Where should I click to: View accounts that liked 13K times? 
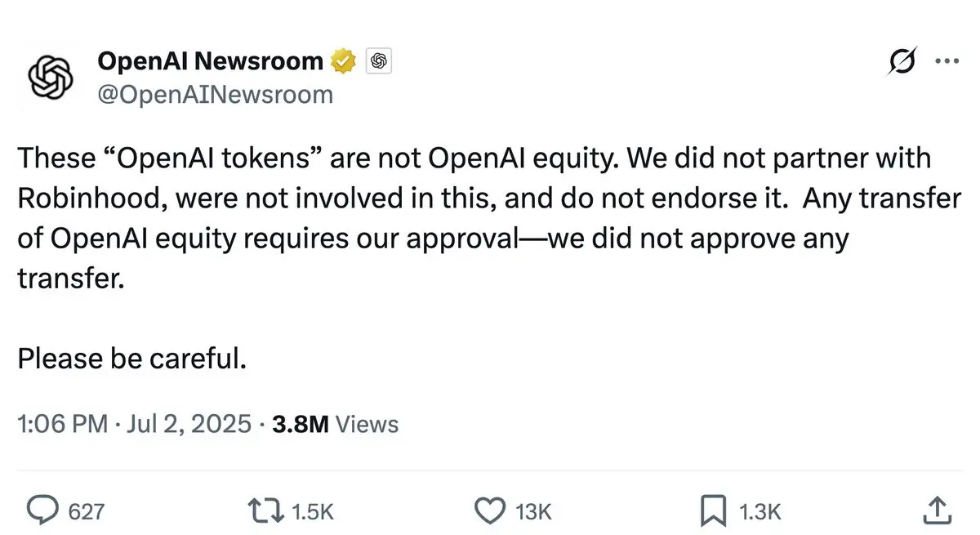click(532, 512)
